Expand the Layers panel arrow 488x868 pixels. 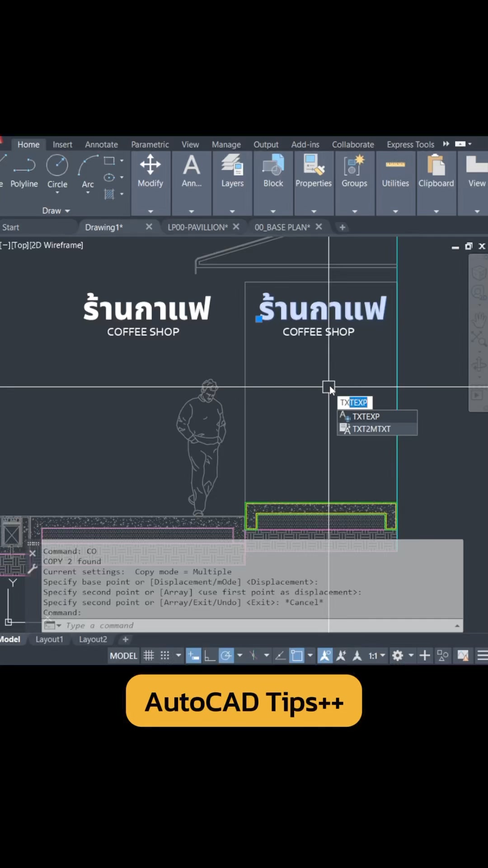232,211
